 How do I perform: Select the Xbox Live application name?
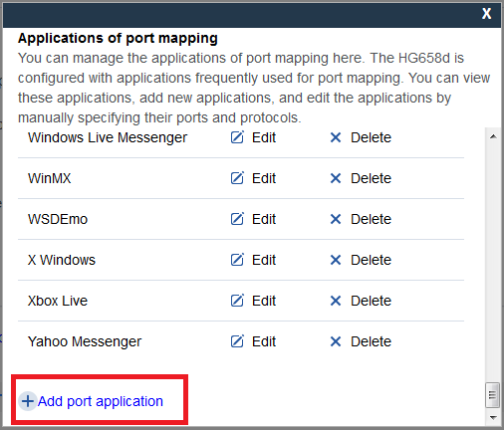click(x=58, y=301)
